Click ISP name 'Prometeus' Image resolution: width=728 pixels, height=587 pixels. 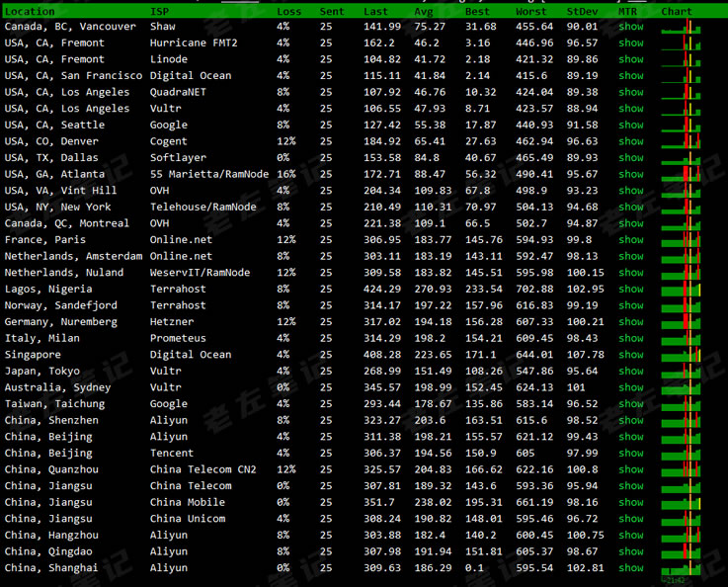pos(178,338)
